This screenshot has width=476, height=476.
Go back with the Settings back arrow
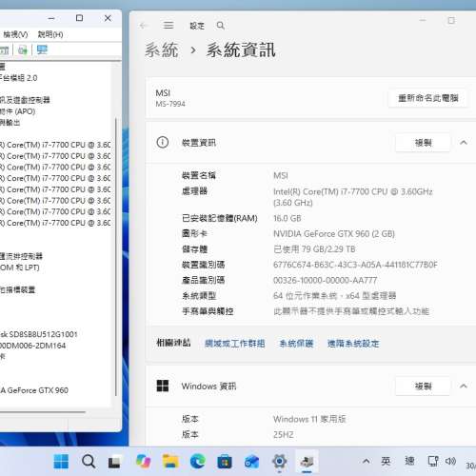(144, 26)
